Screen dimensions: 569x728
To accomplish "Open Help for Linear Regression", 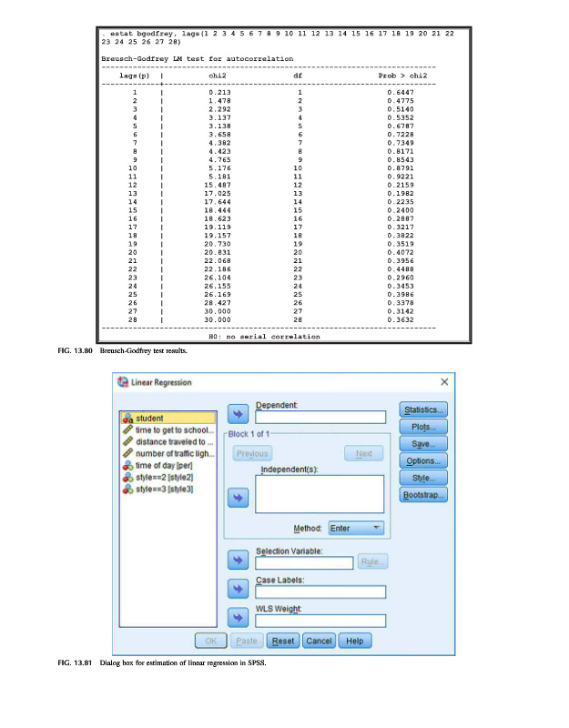I will click(355, 641).
